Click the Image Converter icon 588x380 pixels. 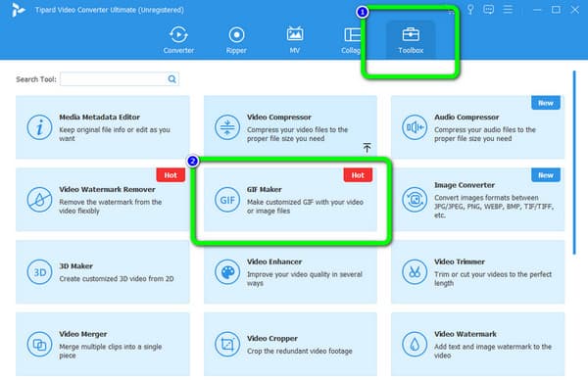tap(415, 200)
